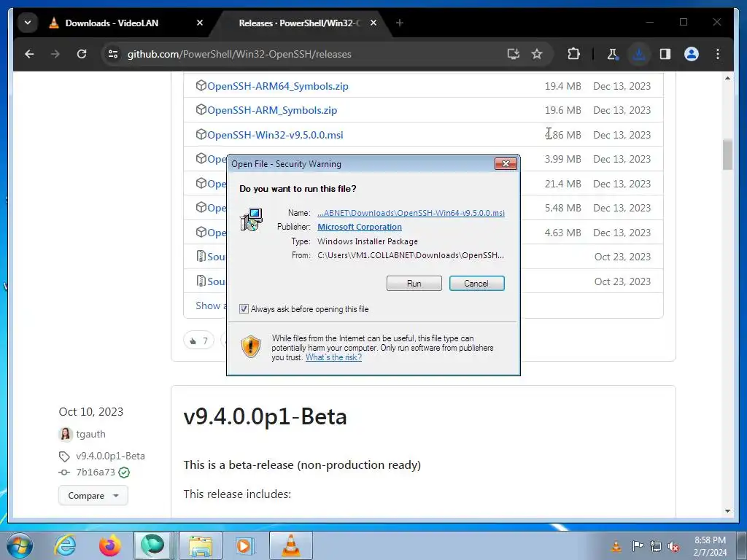Open Action Center flag in tray
The height and width of the screenshot is (560, 747).
(x=638, y=546)
